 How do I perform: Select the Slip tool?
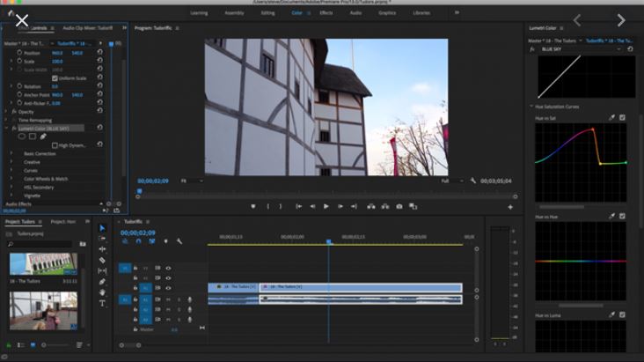102,270
